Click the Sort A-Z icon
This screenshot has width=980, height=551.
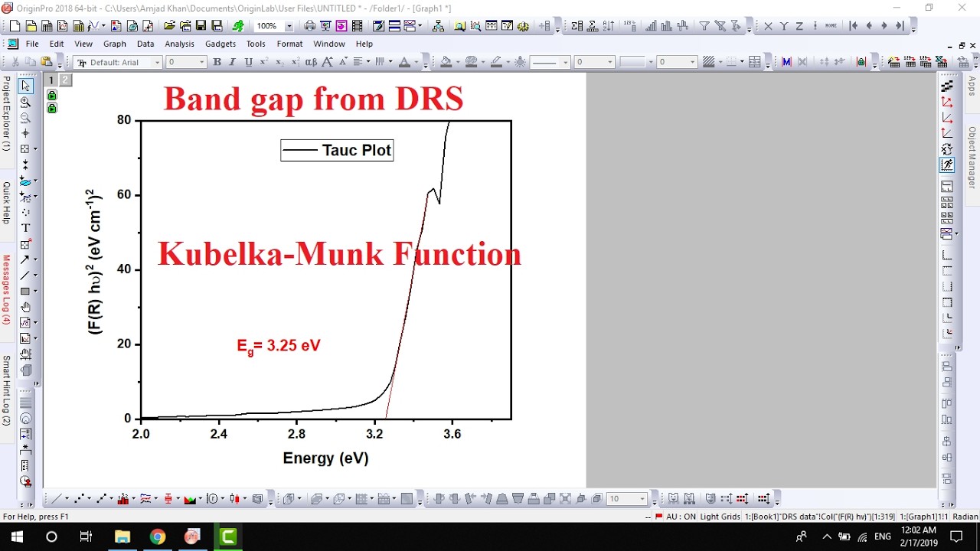pyautogui.click(x=609, y=26)
